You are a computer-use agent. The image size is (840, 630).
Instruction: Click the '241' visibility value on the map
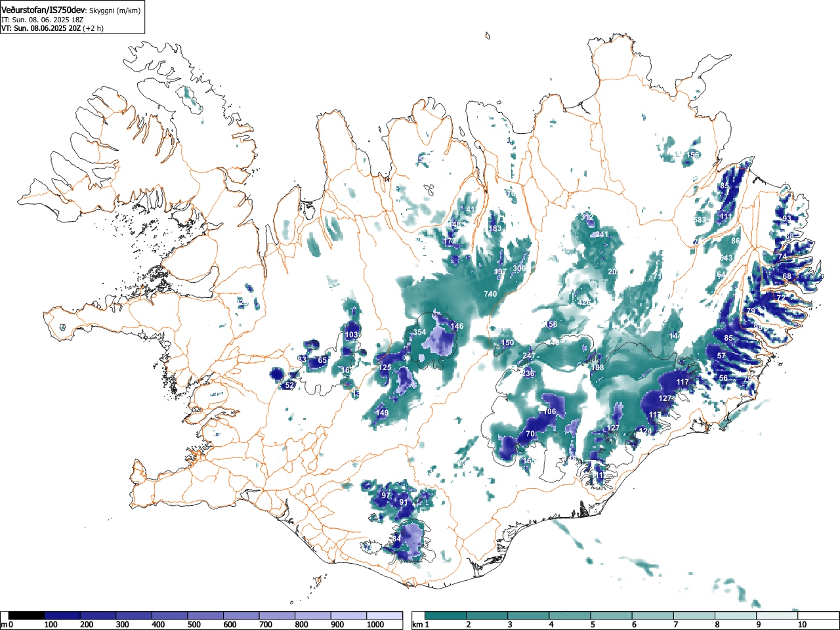[602, 234]
